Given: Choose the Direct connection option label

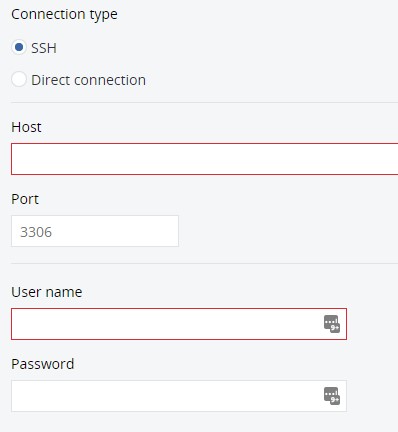Looking at the screenshot, I should coord(88,80).
